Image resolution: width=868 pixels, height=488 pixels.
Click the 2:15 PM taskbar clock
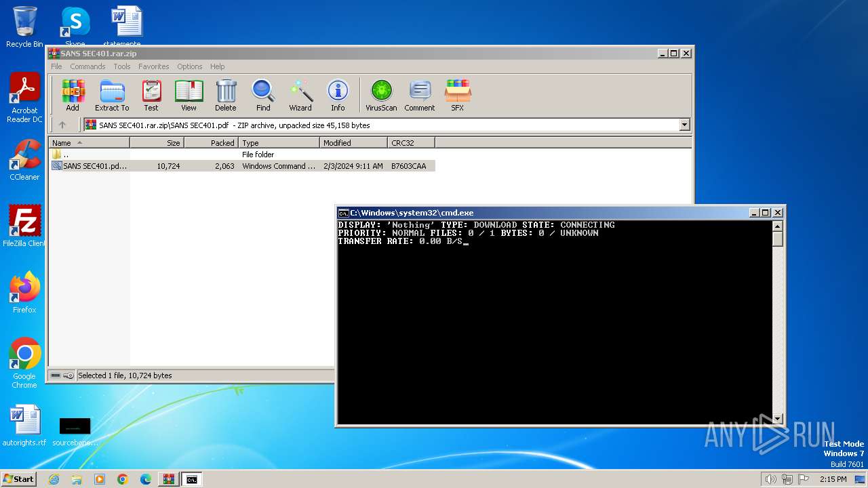(833, 479)
